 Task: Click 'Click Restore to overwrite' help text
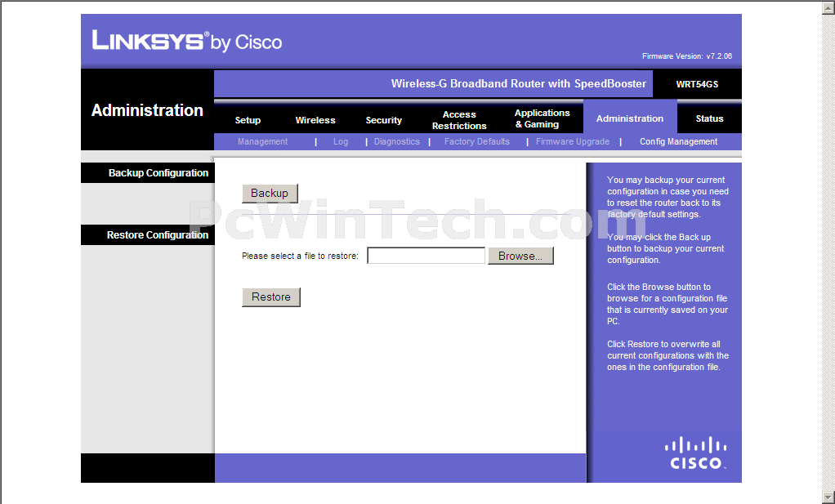668,355
